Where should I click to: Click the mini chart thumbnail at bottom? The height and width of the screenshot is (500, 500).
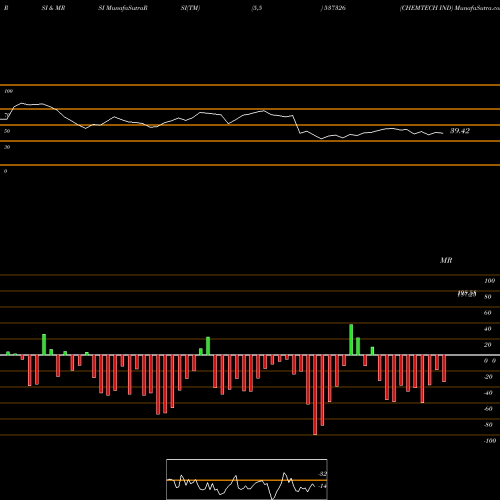(247, 479)
